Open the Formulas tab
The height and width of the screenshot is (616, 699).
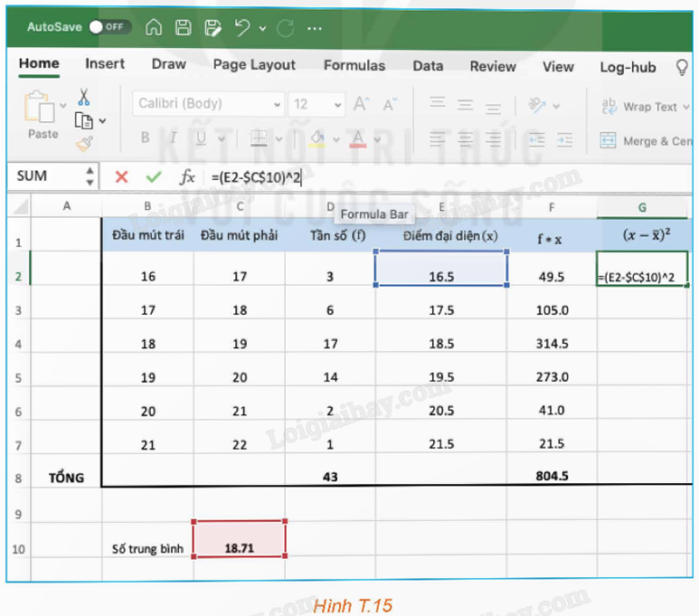[x=354, y=65]
